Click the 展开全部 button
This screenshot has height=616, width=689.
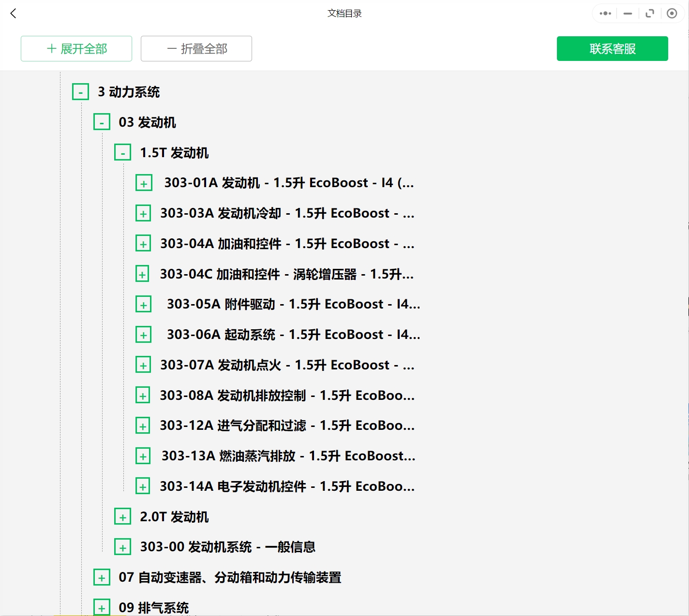point(75,48)
